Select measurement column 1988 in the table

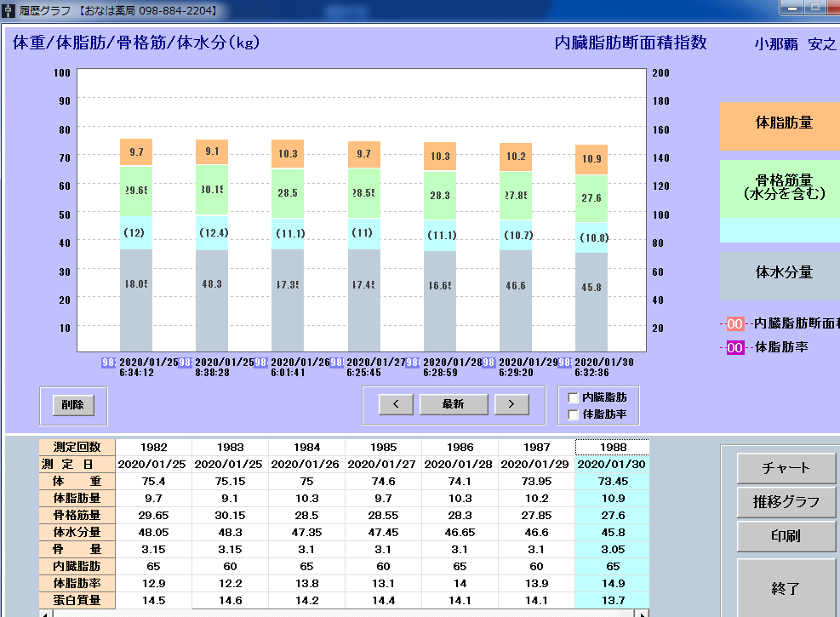pyautogui.click(x=613, y=447)
